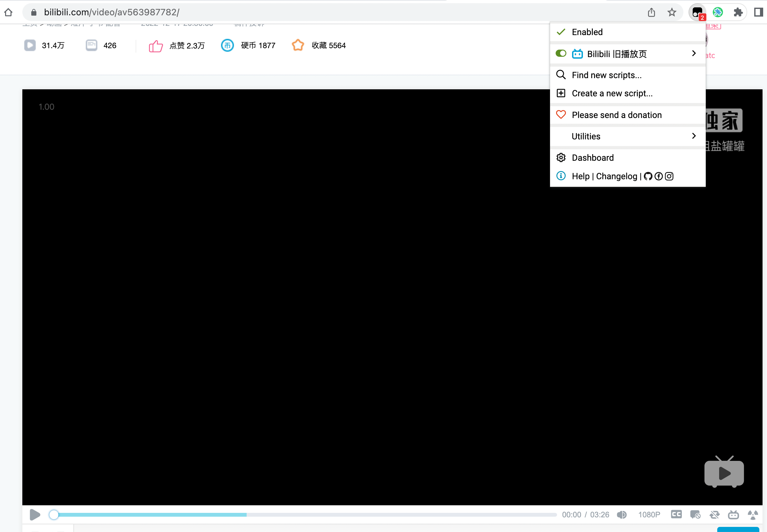Screen dimensions: 767x532
Task: Toggle the Bilibili 旧播放页 script switch
Action: point(561,53)
